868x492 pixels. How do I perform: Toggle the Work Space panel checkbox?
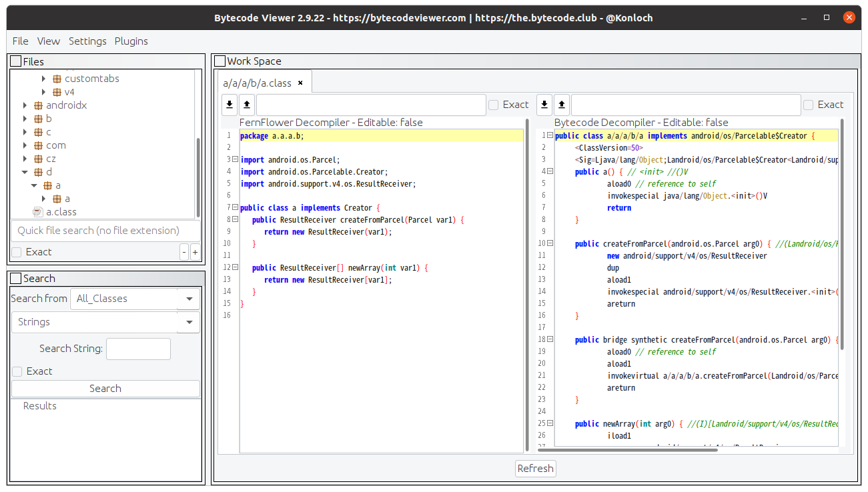pos(220,61)
